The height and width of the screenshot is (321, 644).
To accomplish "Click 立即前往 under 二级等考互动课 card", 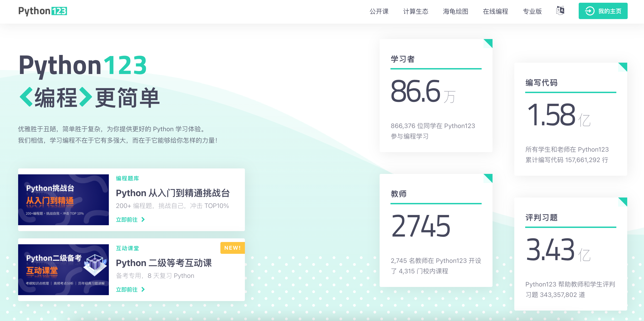I will pos(127,289).
